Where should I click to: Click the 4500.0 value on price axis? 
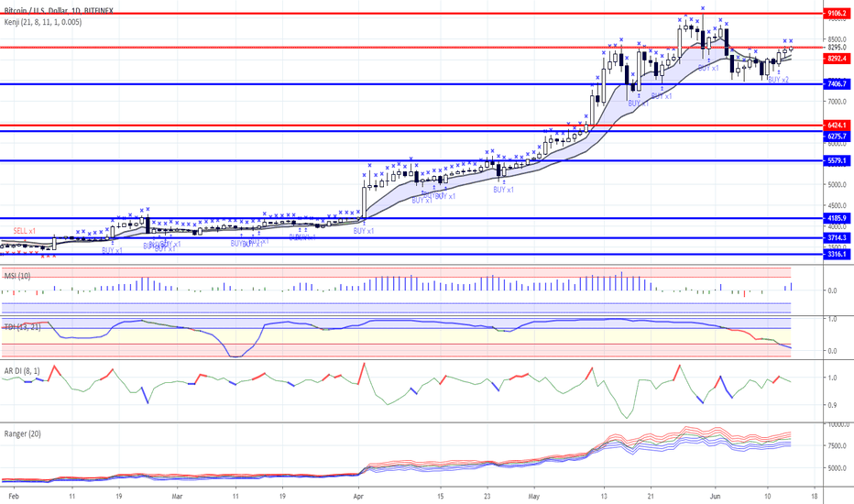point(838,205)
